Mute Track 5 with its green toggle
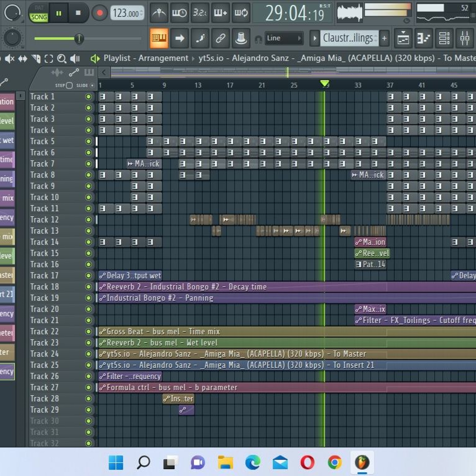The image size is (476, 476). pyautogui.click(x=88, y=141)
